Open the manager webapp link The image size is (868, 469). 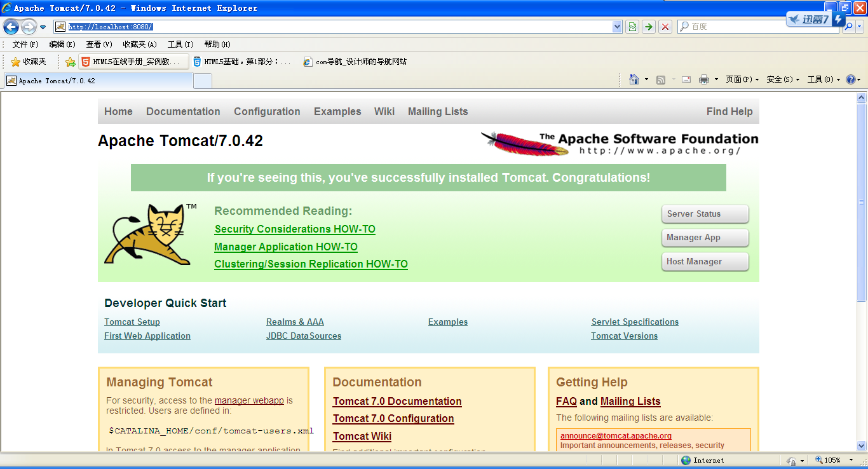pos(249,400)
